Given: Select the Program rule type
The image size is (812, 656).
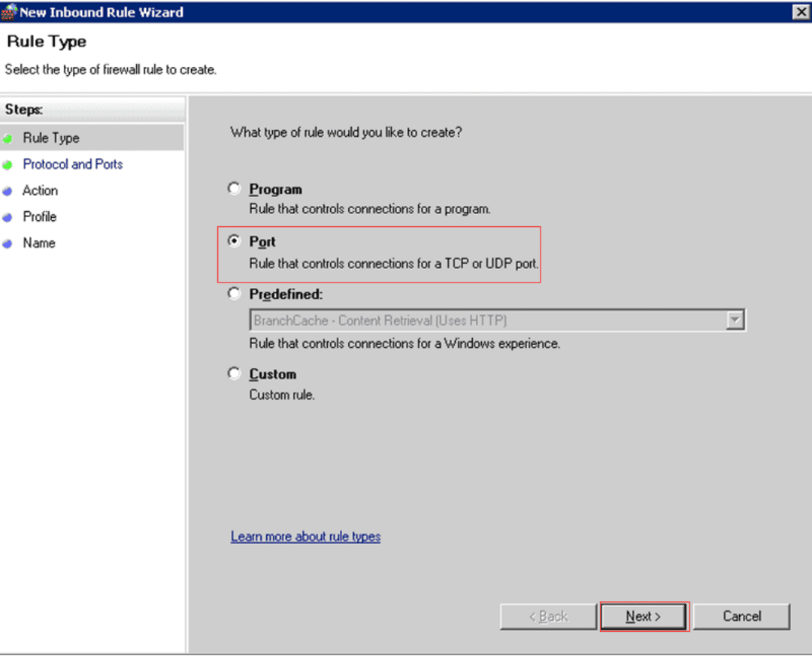Looking at the screenshot, I should (234, 189).
